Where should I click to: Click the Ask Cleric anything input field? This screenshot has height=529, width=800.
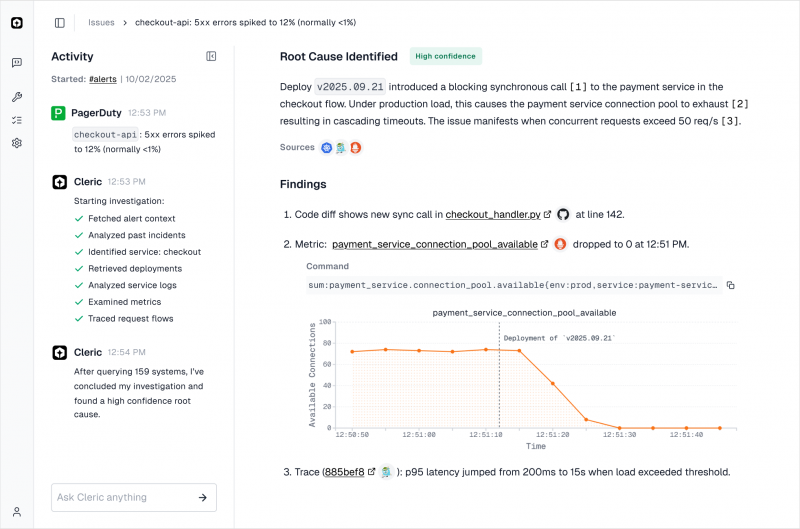[x=120, y=497]
